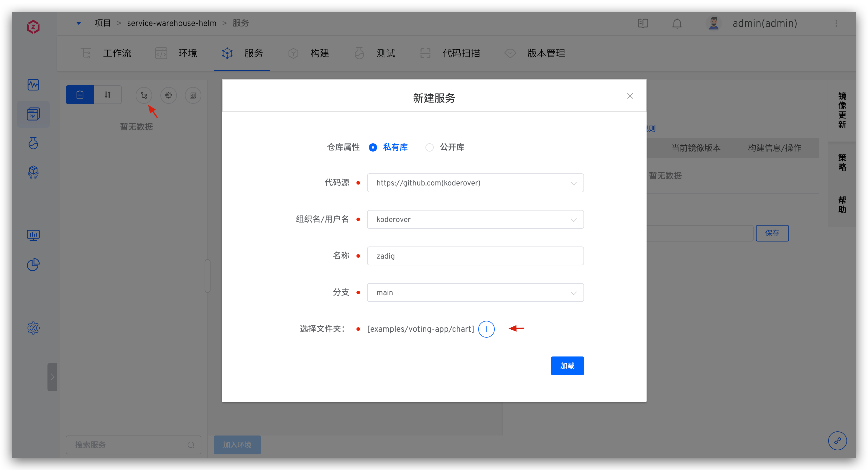Click the sync from code repository icon
The image size is (868, 470).
(144, 95)
